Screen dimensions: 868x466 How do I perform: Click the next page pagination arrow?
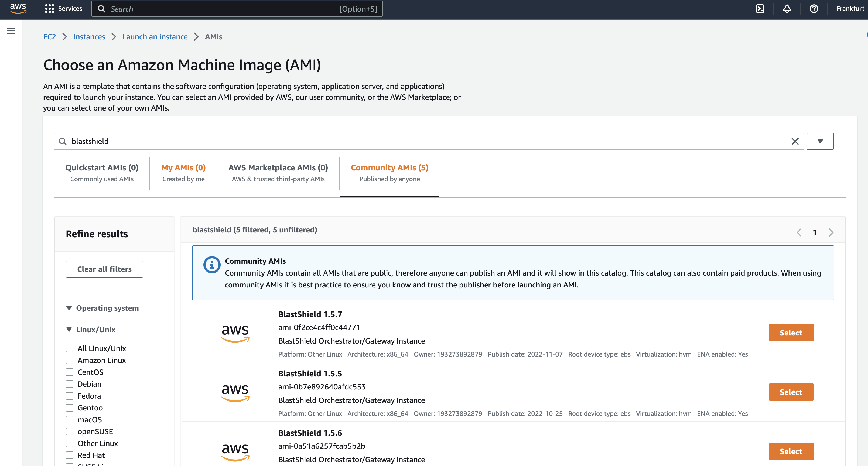(831, 232)
